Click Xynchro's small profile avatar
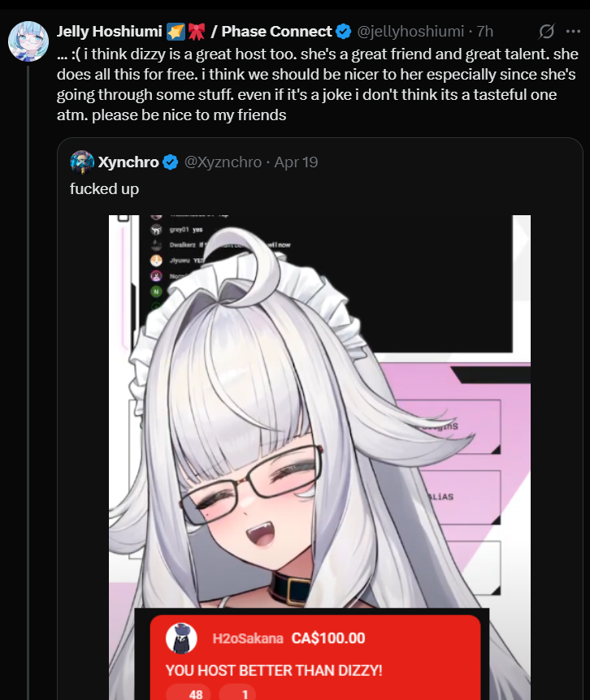Screen dimensions: 590x700 point(82,162)
